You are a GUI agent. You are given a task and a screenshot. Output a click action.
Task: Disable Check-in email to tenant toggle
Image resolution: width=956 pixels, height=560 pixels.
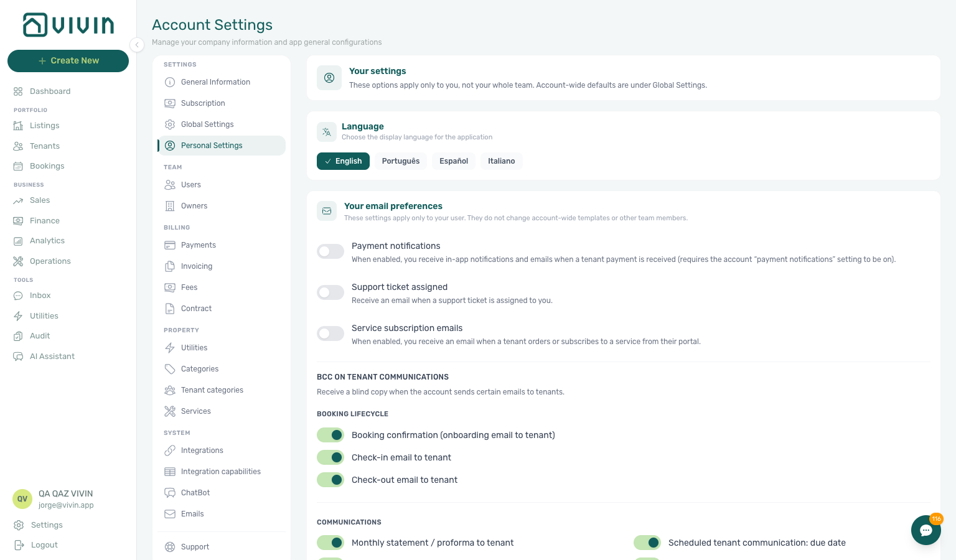click(x=330, y=457)
